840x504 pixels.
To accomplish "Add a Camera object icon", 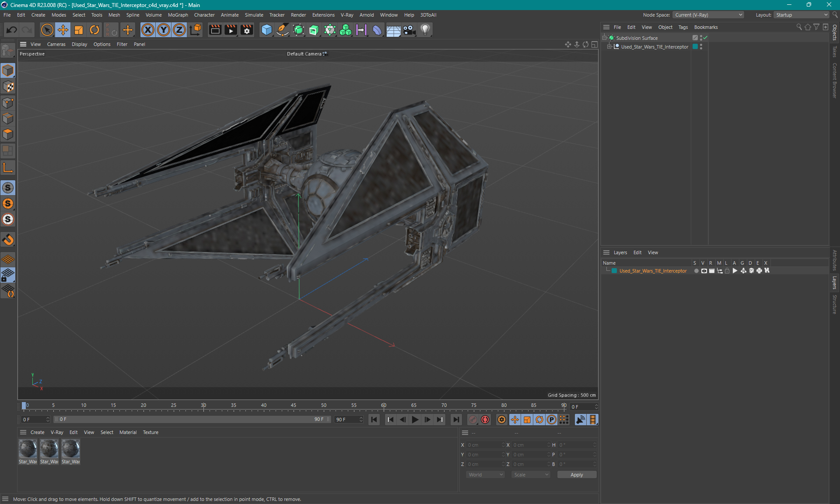I will (409, 30).
